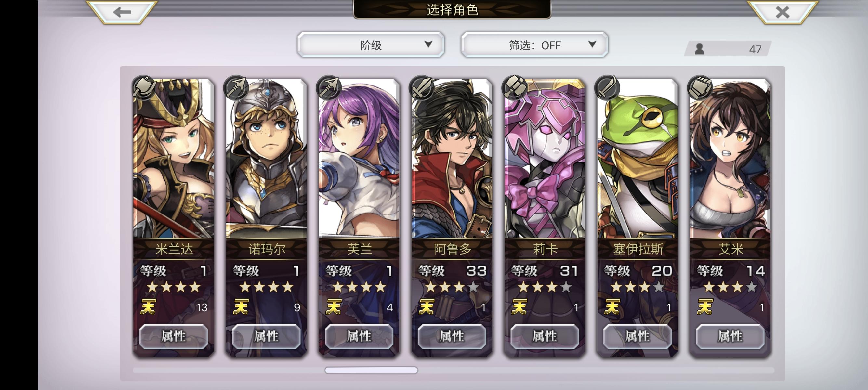Click the hammer weapon icon on 莉卡

click(x=514, y=88)
